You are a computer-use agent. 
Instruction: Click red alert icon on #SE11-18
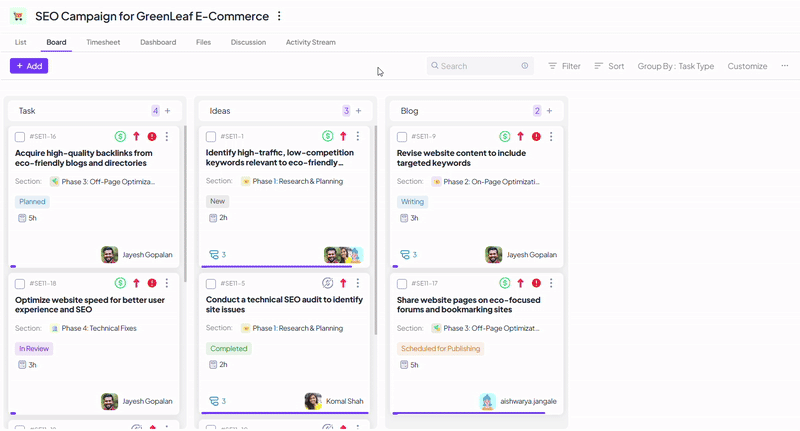pyautogui.click(x=152, y=283)
